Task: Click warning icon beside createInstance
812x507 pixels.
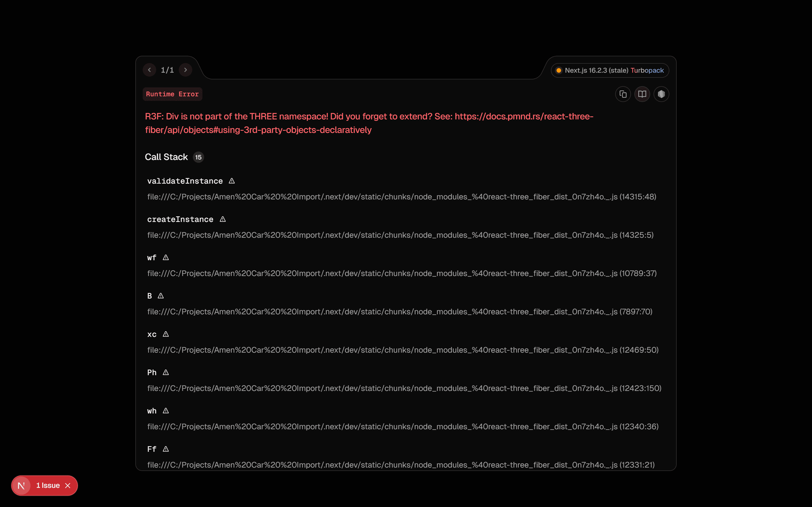Action: [222, 219]
